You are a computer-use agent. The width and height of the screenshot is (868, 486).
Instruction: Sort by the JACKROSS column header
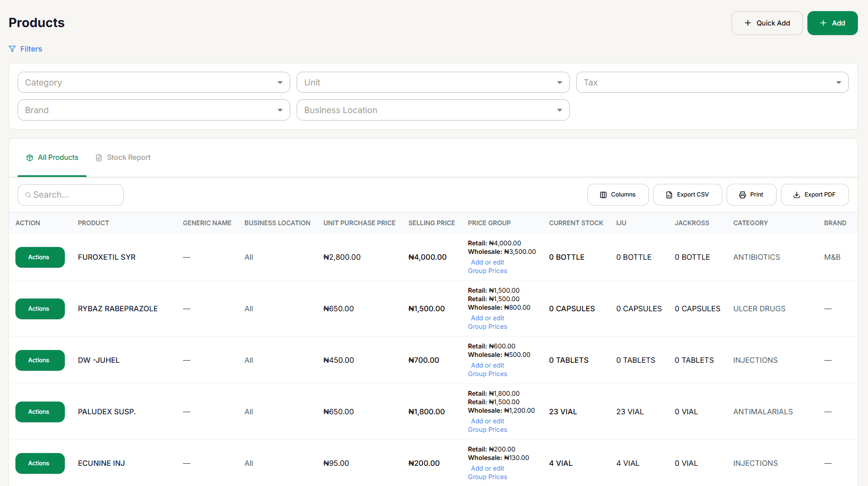pyautogui.click(x=692, y=223)
